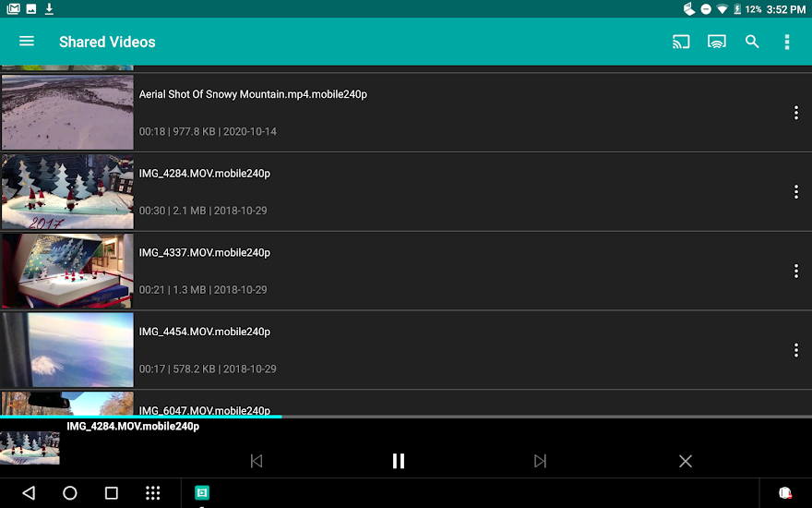Open the Android app drawer grid
The image size is (812, 508).
pos(153,493)
